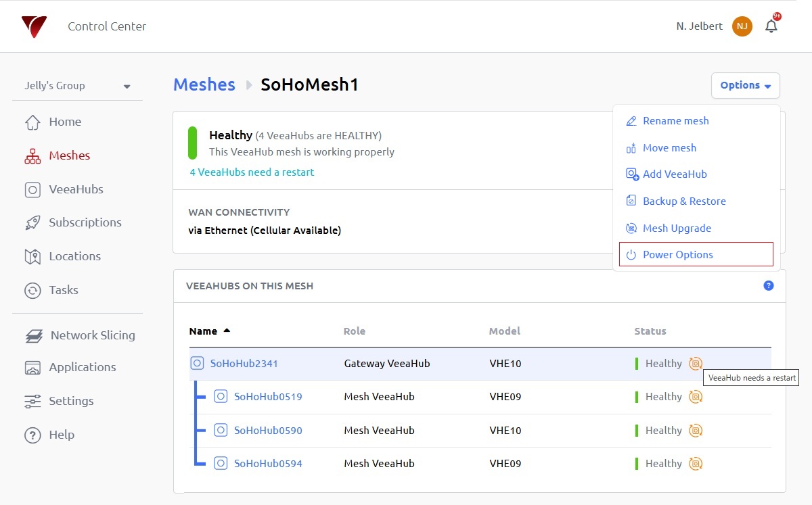The width and height of the screenshot is (812, 505).
Task: Click the Model column header
Action: pos(505,331)
